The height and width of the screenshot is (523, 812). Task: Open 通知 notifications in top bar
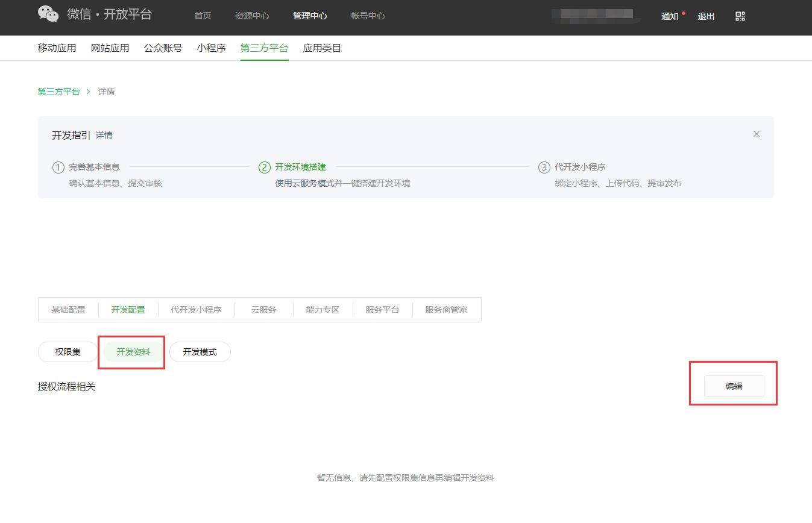point(670,16)
